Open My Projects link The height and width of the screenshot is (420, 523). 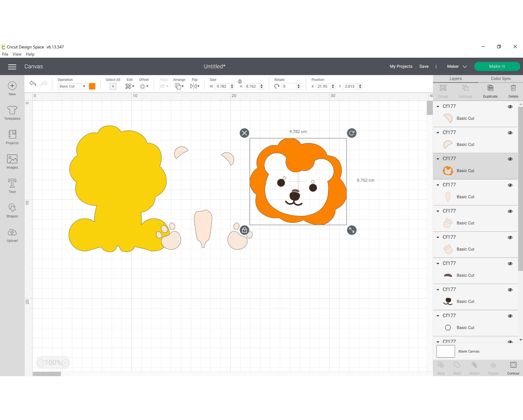(x=401, y=66)
